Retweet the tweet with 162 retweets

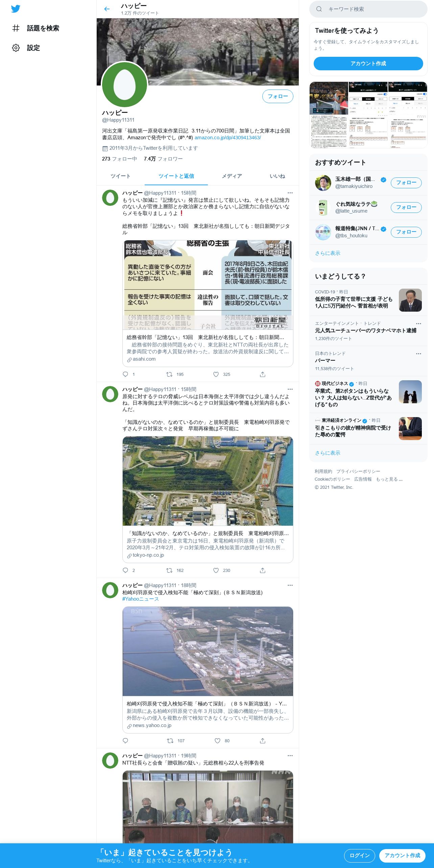[169, 570]
